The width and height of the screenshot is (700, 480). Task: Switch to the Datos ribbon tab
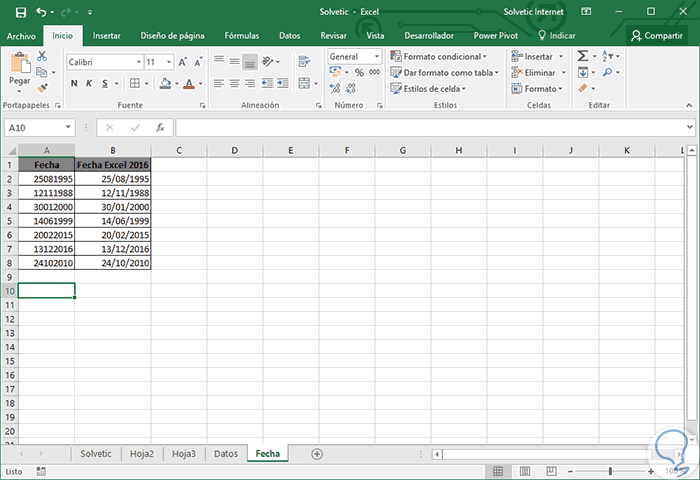tap(289, 36)
